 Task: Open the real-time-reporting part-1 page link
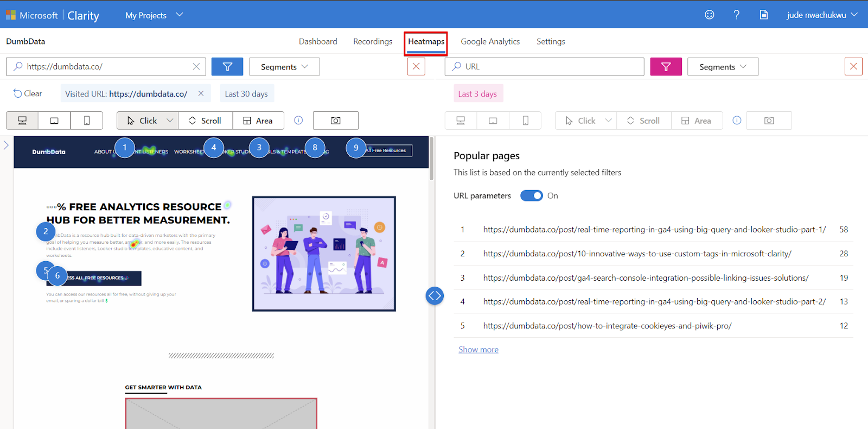(654, 230)
